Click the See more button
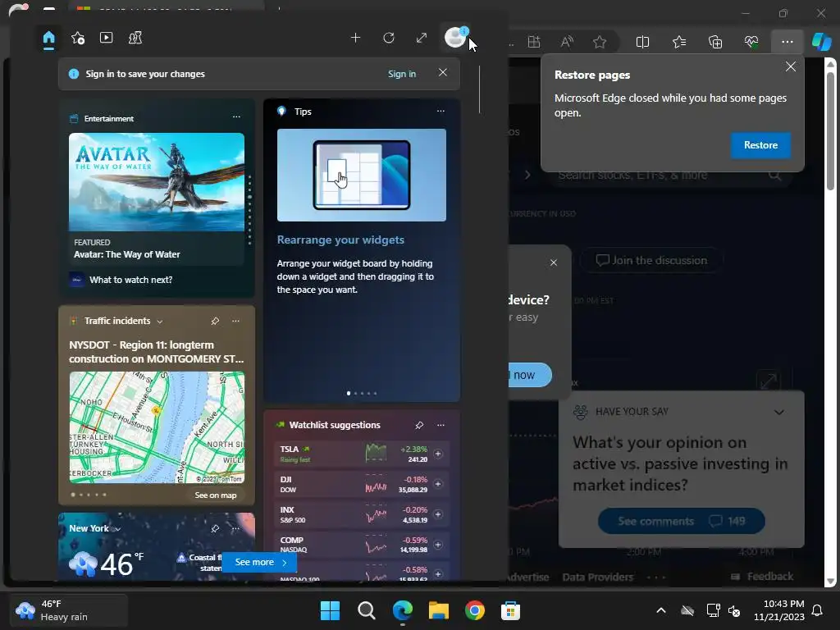840x630 pixels. 260,563
